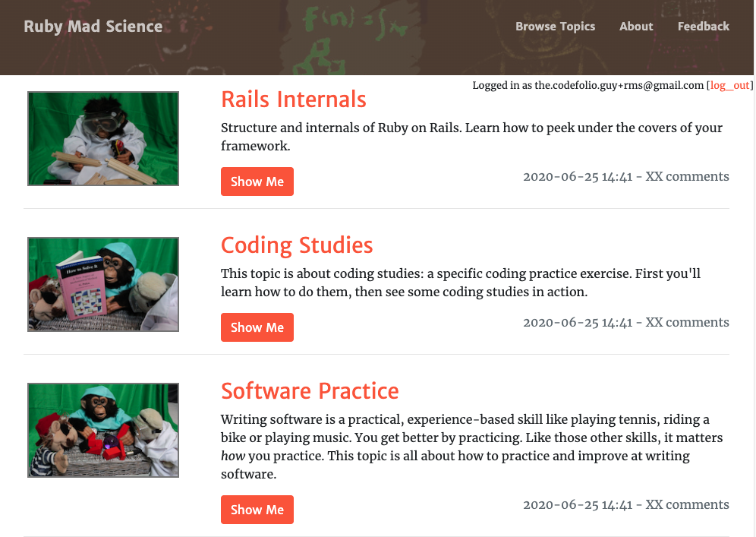Select the goggles monkey Rails Internals thumbnail
The image size is (756, 537).
coord(103,138)
